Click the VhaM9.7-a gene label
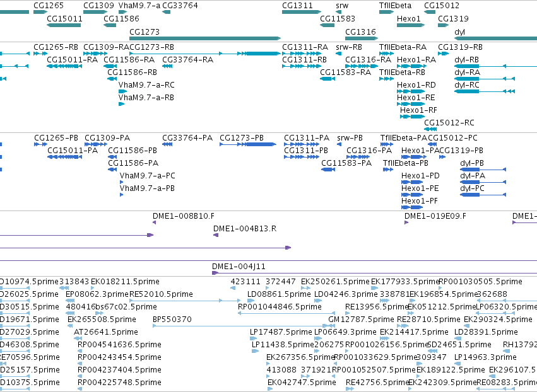This screenshot has height=392, width=537. [139, 6]
